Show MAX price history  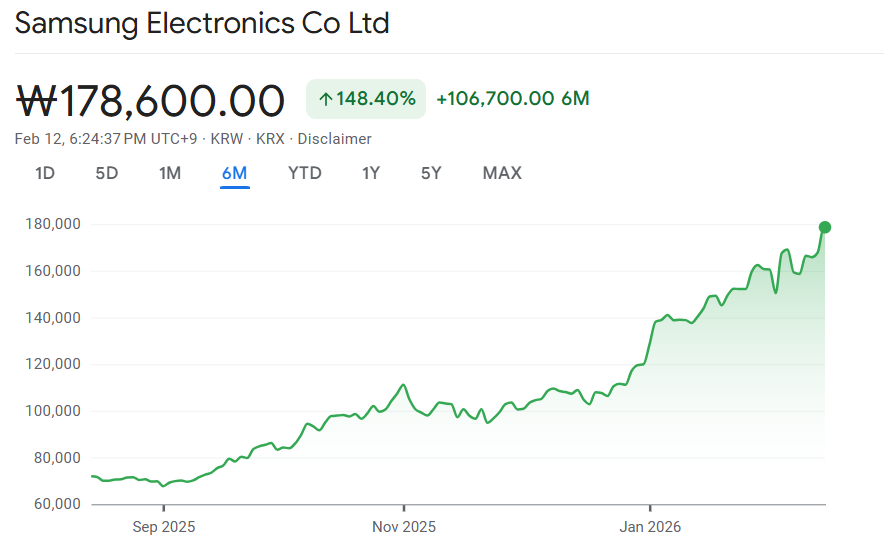[502, 173]
